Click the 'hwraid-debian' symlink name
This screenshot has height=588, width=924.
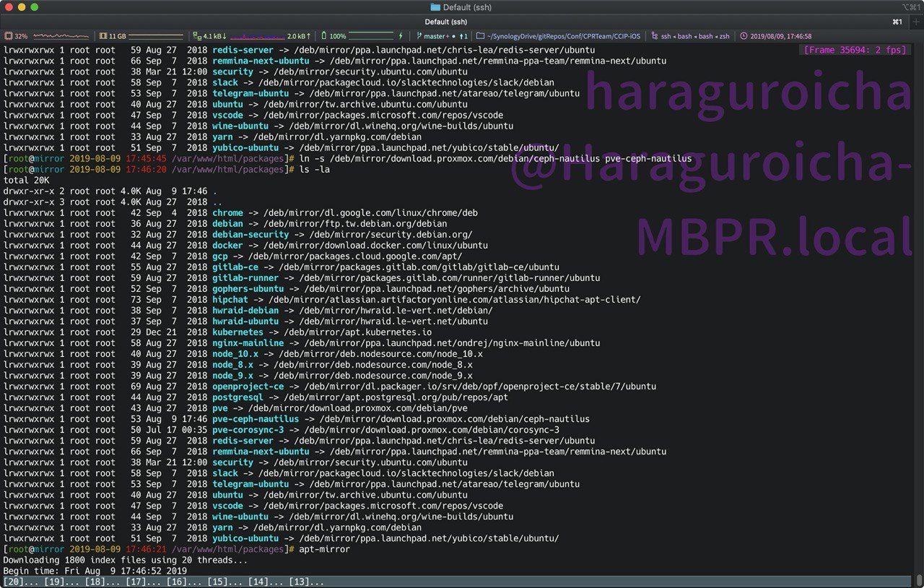click(x=245, y=310)
